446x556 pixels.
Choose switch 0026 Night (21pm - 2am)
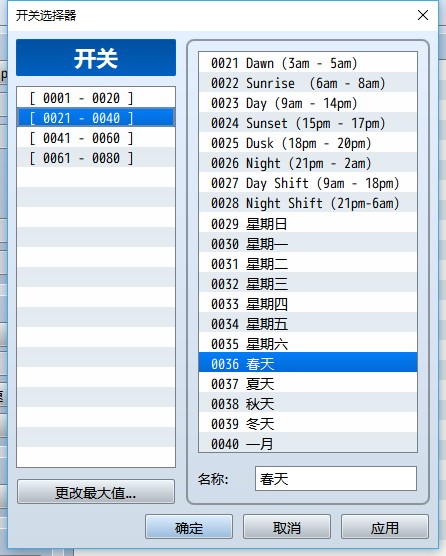point(308,163)
